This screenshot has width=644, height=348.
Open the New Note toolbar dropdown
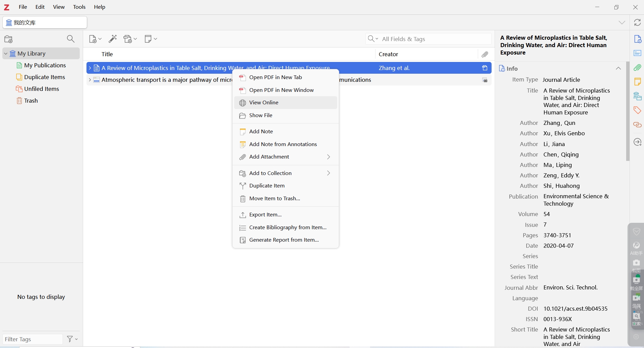151,39
